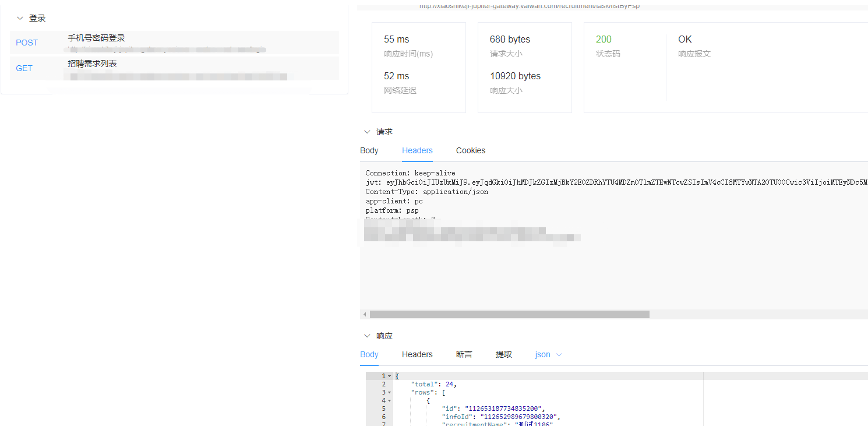The image size is (868, 426).
Task: Fold the object starting at line 4
Action: [389, 401]
